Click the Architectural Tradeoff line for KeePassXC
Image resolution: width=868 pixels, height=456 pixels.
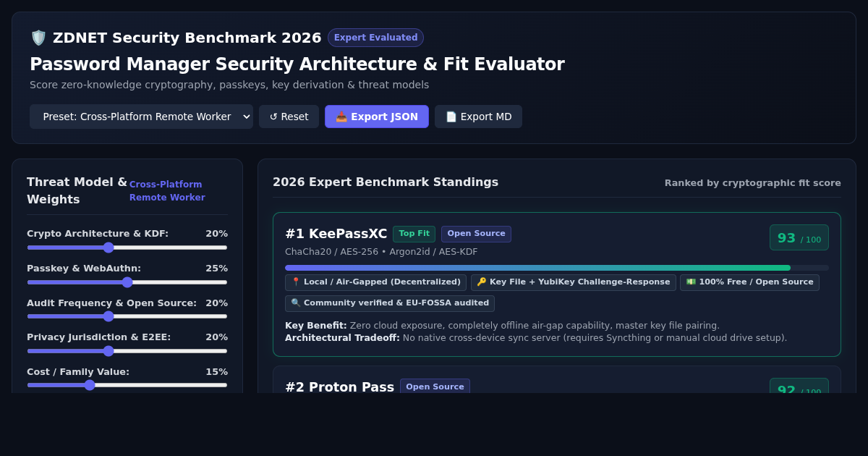tap(536, 338)
